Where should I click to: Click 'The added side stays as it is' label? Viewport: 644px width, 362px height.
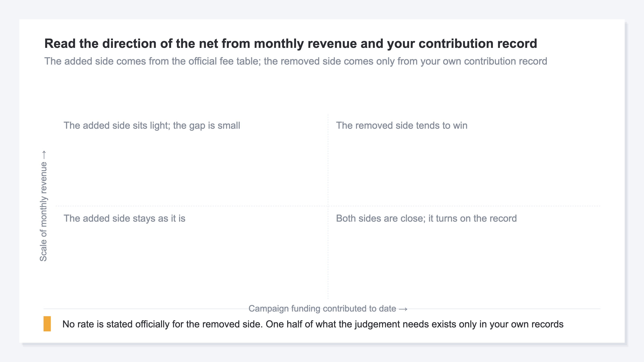point(125,218)
